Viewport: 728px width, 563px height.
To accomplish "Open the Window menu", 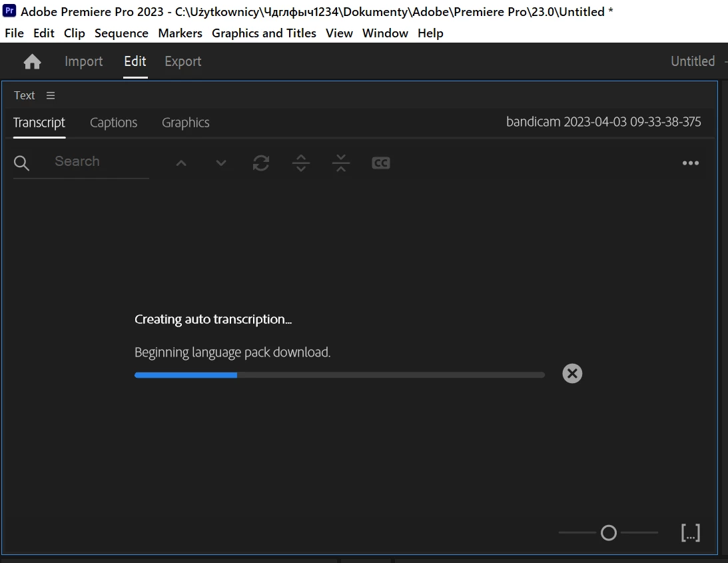I will 385,33.
